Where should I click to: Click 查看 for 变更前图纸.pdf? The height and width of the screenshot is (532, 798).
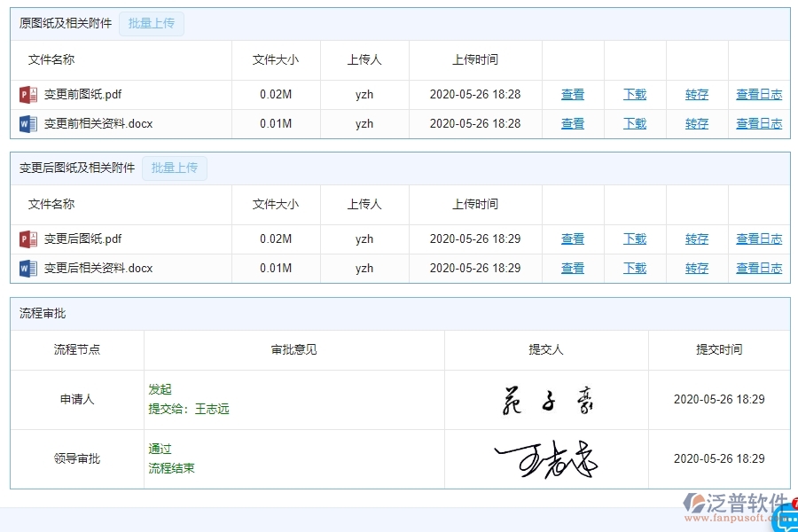point(572,94)
